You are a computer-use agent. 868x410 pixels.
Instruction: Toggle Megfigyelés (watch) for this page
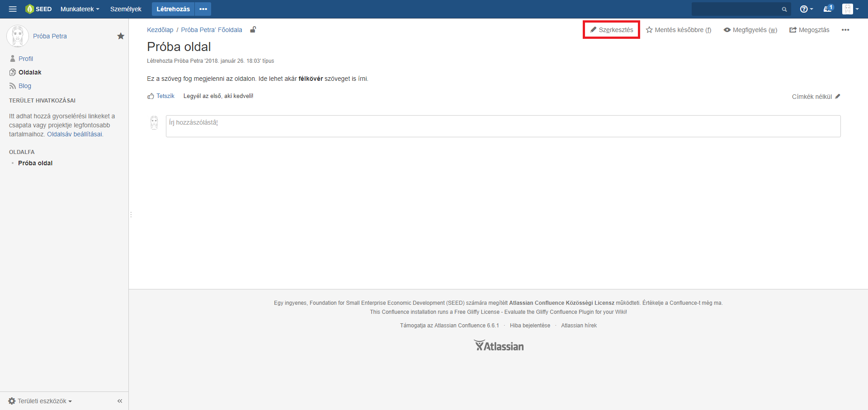click(750, 30)
